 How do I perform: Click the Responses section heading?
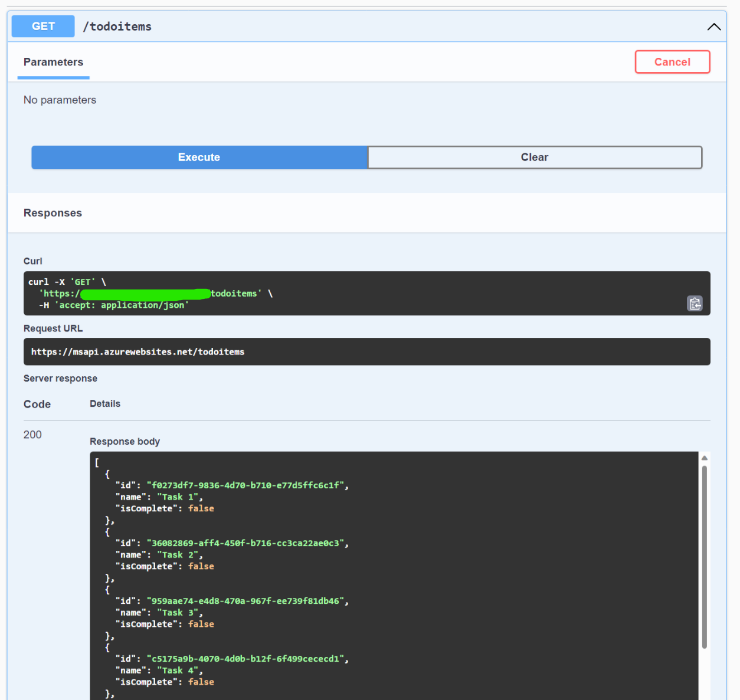(x=53, y=213)
